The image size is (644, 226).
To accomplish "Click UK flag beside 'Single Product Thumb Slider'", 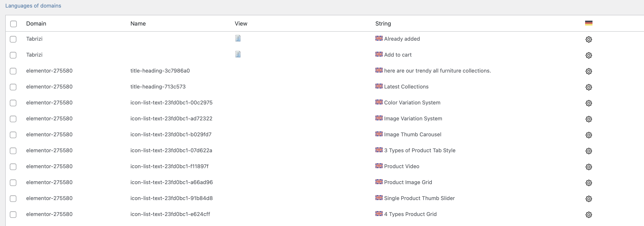I will tap(379, 198).
